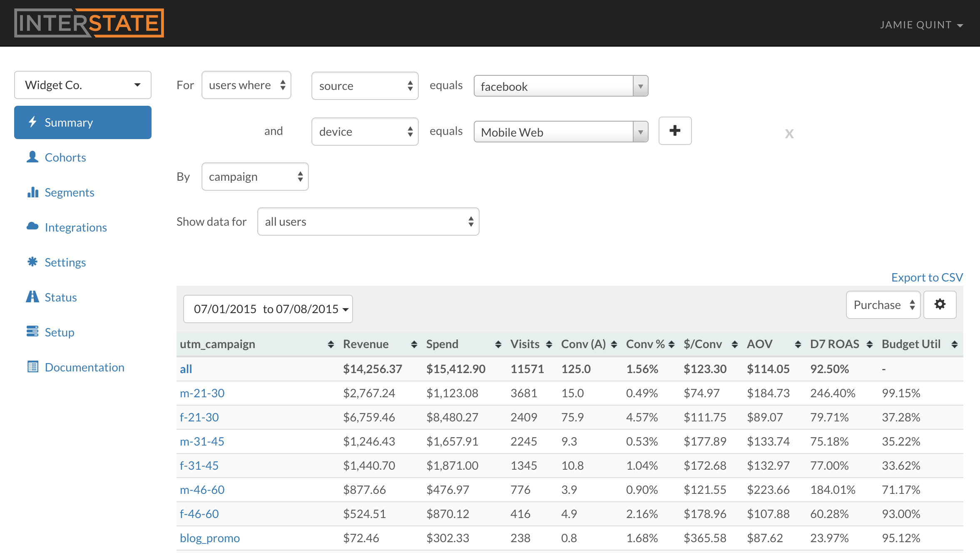The height and width of the screenshot is (553, 980).
Task: Sort table by D7 ROAS arrows
Action: (869, 344)
